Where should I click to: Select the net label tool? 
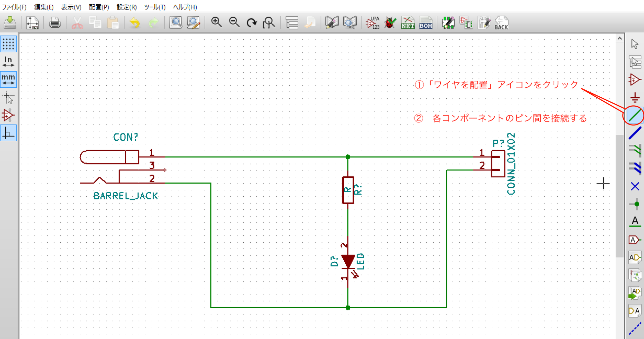(x=635, y=222)
